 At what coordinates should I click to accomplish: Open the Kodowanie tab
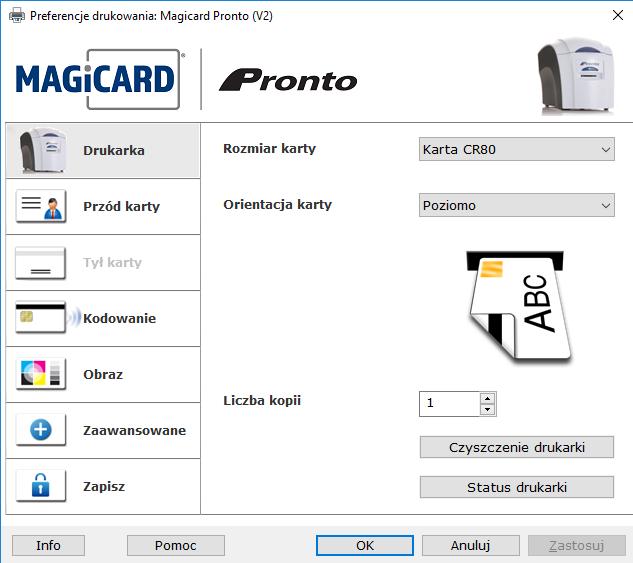coord(103,318)
